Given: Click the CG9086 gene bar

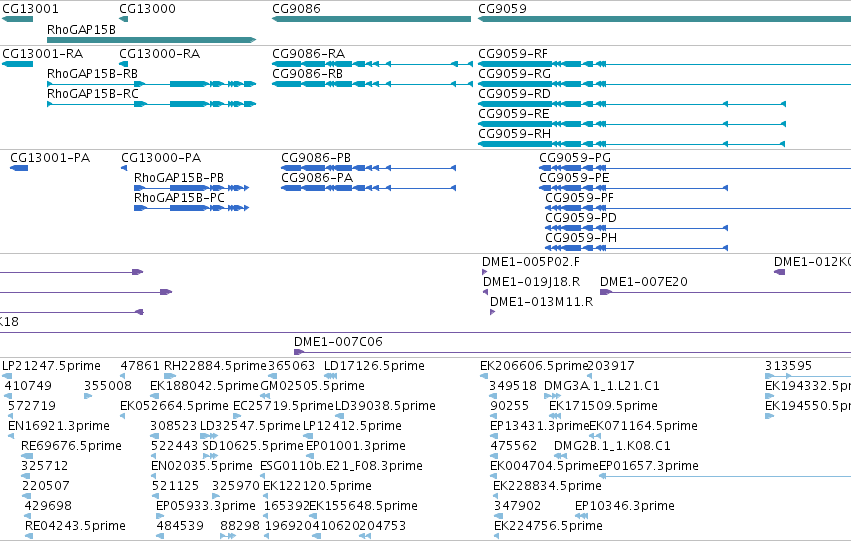Looking at the screenshot, I should [371, 19].
